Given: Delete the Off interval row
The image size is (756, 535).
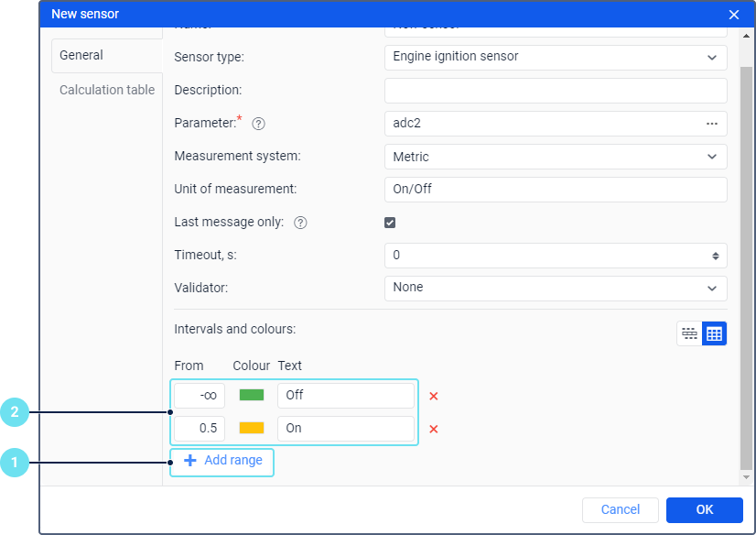Looking at the screenshot, I should (434, 397).
